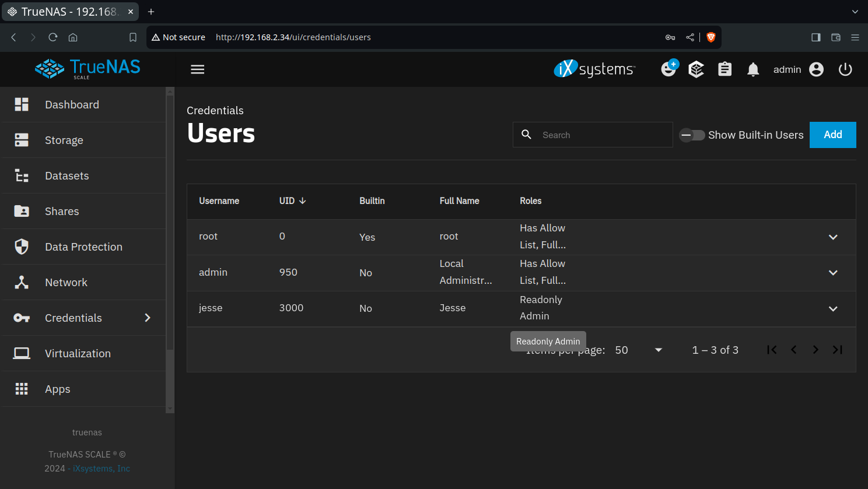Click the Add user button

pyautogui.click(x=833, y=135)
